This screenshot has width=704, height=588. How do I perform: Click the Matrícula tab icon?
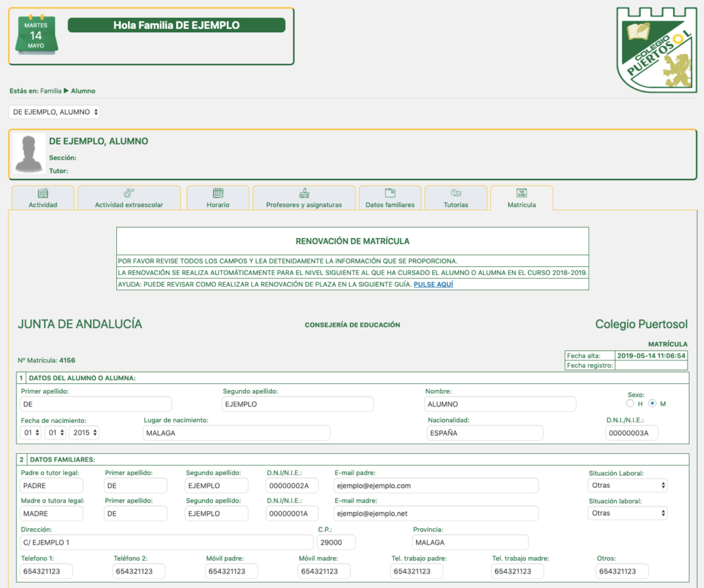click(521, 193)
